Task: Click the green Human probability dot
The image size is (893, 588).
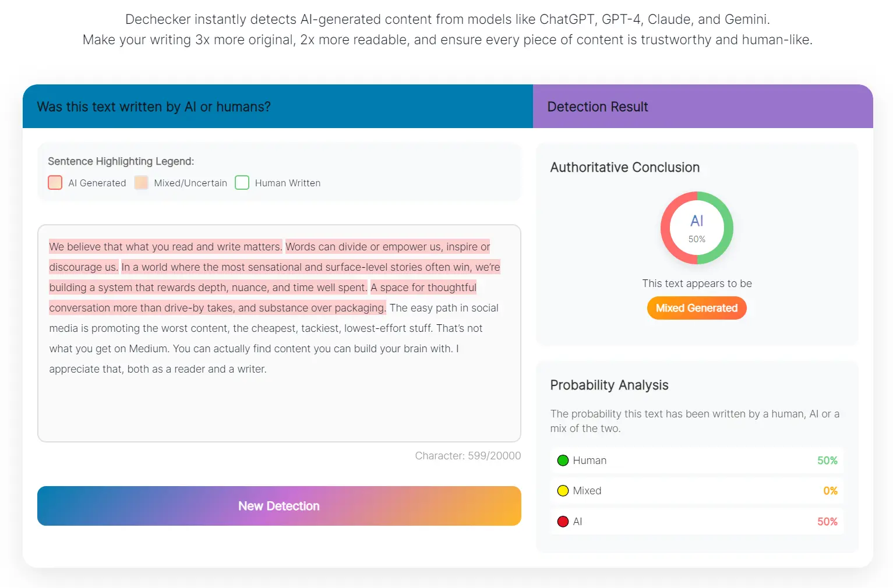Action: coord(563,460)
